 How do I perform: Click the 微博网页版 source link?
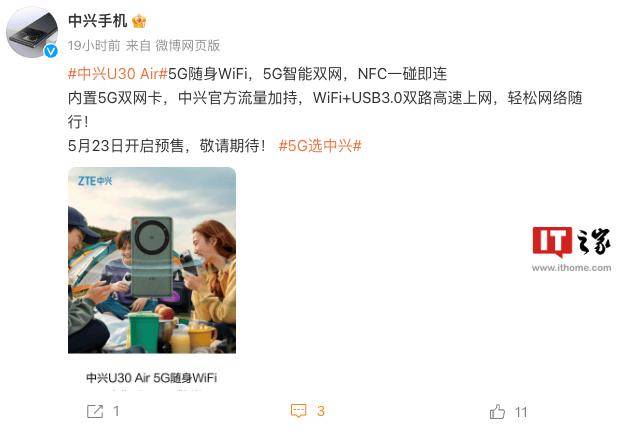pos(188,46)
